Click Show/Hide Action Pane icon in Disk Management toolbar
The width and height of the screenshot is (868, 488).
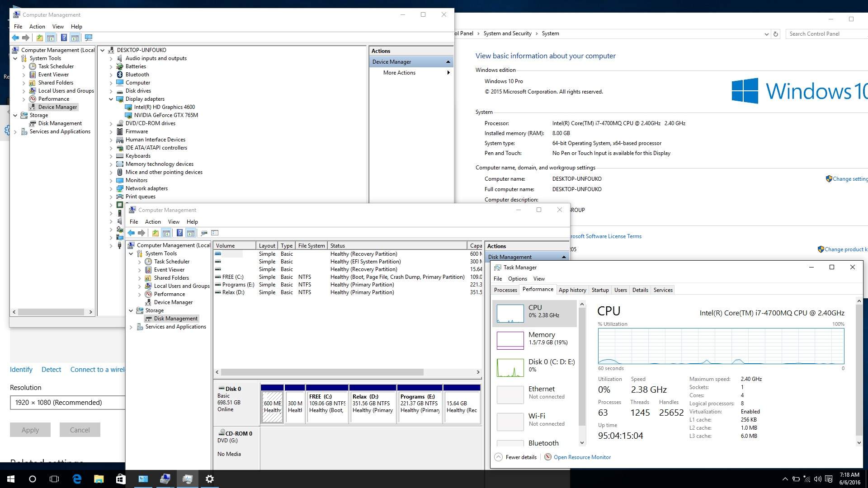pos(190,233)
